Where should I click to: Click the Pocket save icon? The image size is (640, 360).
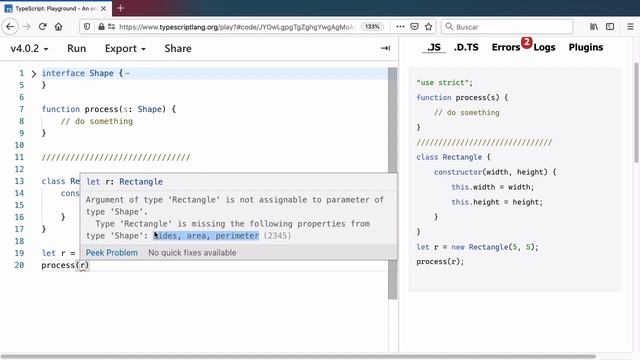tap(414, 27)
